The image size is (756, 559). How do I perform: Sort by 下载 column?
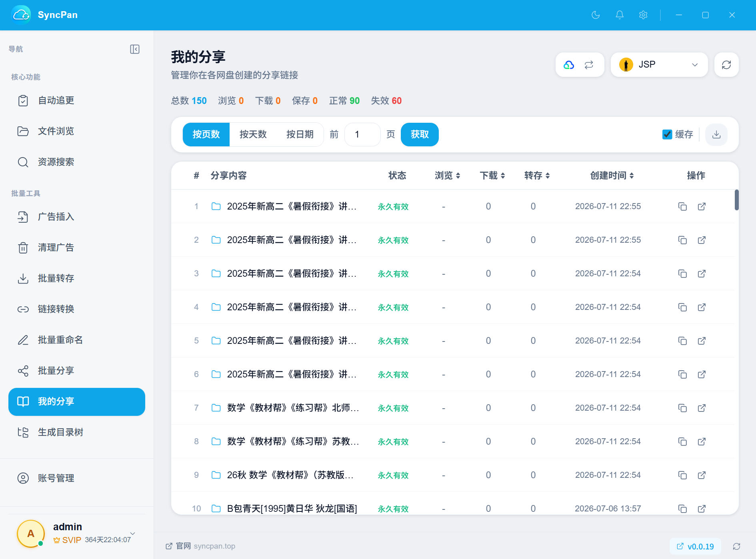(492, 176)
